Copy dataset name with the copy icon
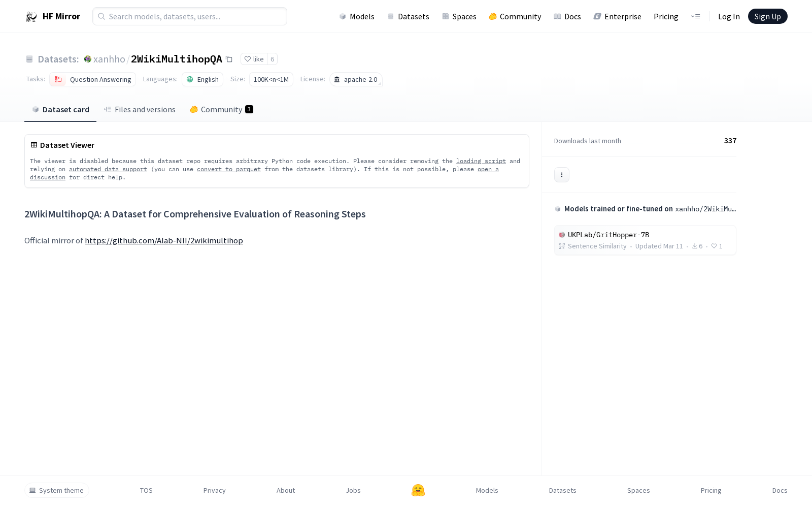Screen dimensions: 812x508 [x=229, y=59]
